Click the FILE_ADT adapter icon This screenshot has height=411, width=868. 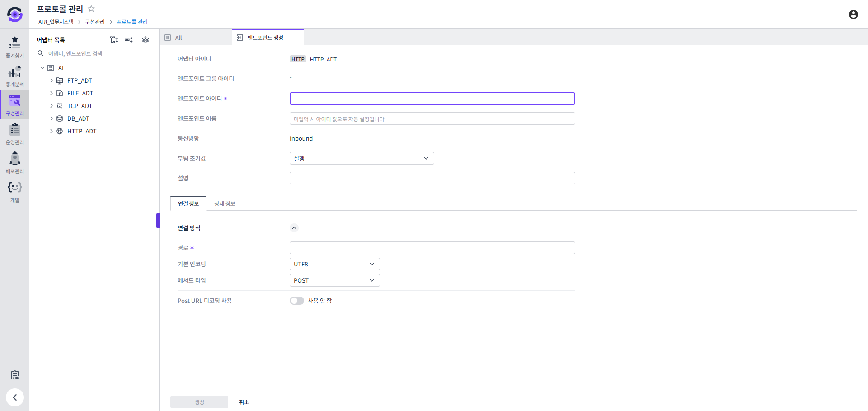click(60, 93)
